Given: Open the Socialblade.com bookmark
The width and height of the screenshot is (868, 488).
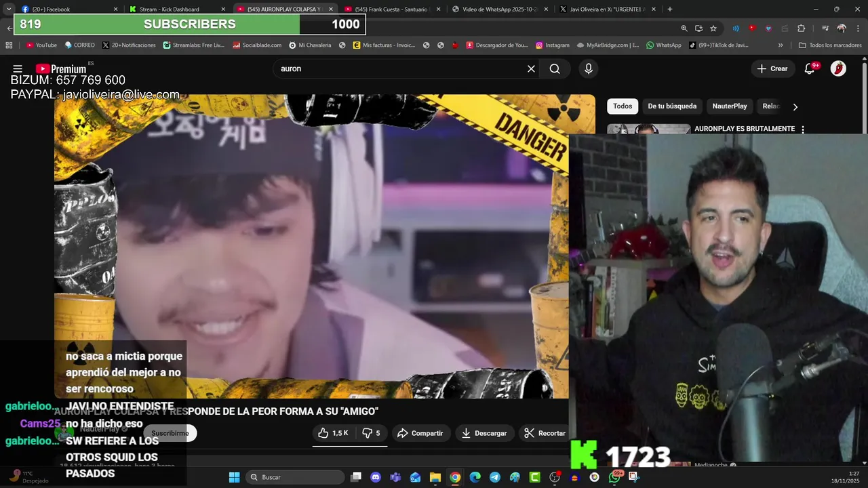Looking at the screenshot, I should coord(257,45).
